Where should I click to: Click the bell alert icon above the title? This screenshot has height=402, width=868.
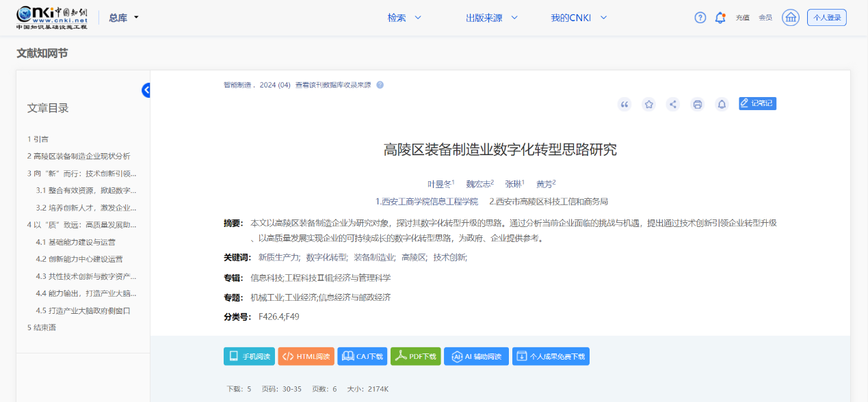722,105
